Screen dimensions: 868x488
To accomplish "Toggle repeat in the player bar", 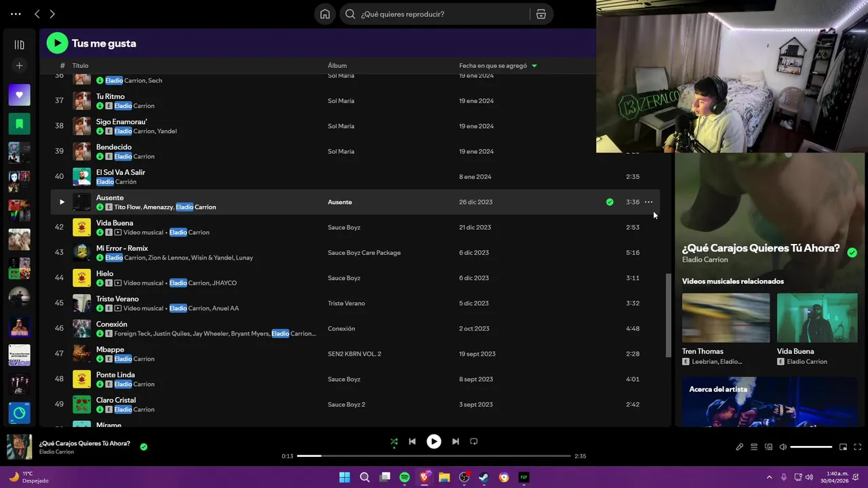I will click(x=474, y=441).
